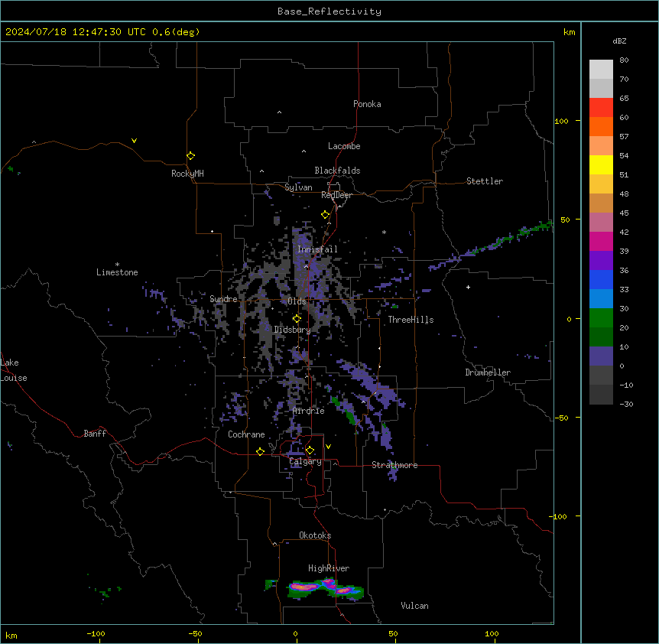Click the -30 value in dBZ legend
659x644 pixels.
626,404
